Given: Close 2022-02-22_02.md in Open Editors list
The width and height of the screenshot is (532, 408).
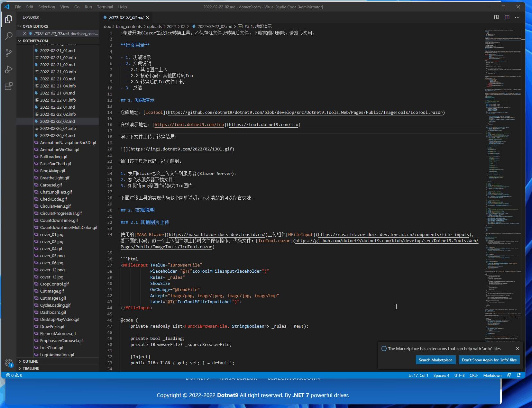Looking at the screenshot, I should (x=25, y=33).
